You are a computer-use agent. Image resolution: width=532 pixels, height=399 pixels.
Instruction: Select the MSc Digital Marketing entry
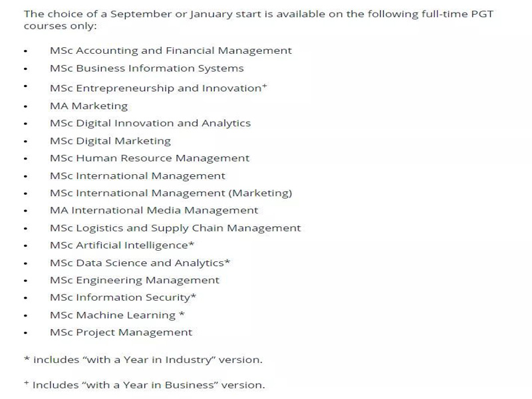point(110,141)
